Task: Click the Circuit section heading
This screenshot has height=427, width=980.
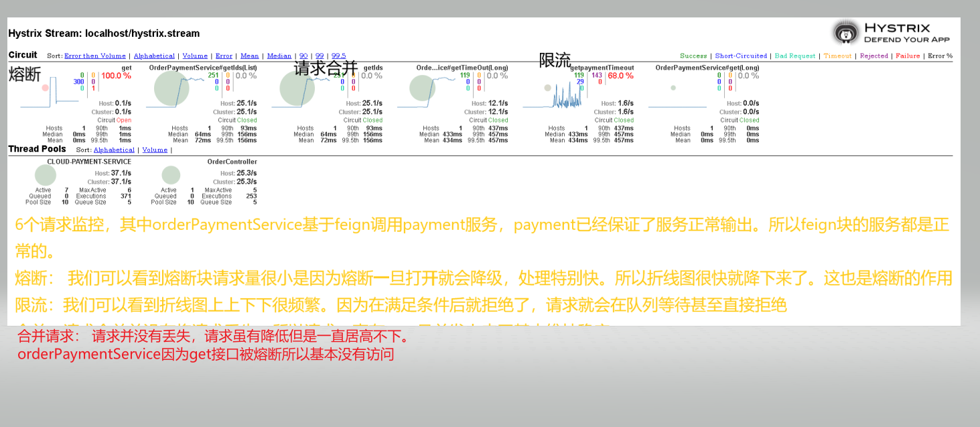Action: [23, 55]
